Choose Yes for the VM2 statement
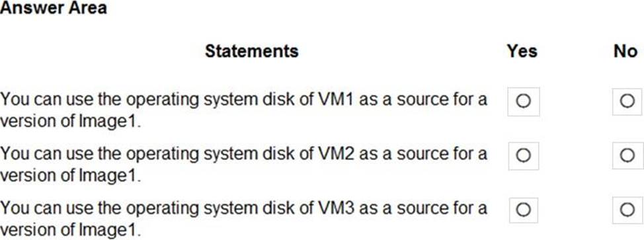 click(523, 155)
